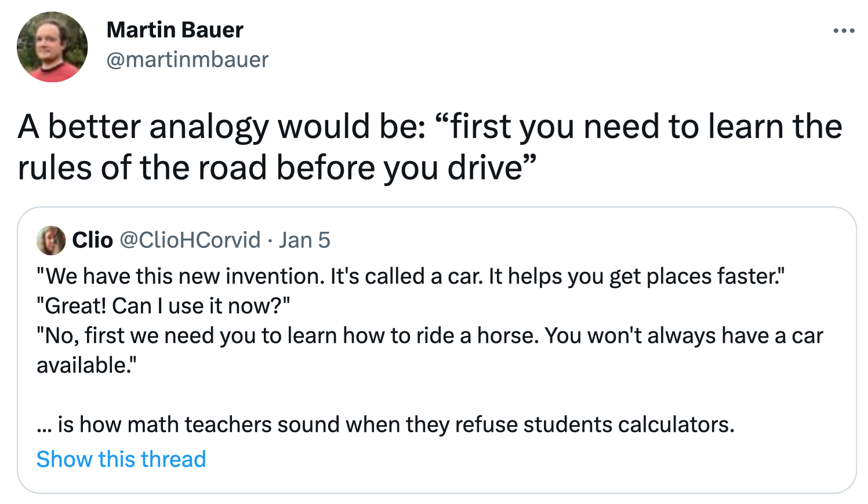This screenshot has width=868, height=504.
Task: Click the word "available." in quoted tweet
Action: point(86,366)
